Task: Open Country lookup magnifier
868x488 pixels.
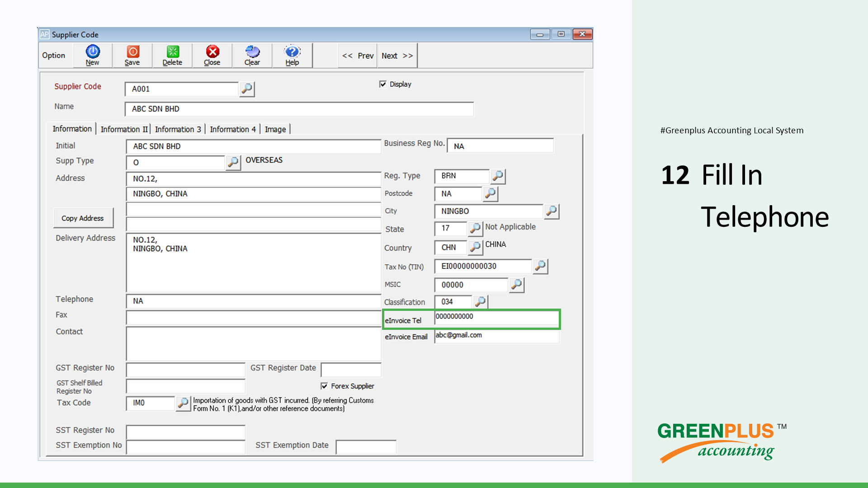Action: (475, 247)
